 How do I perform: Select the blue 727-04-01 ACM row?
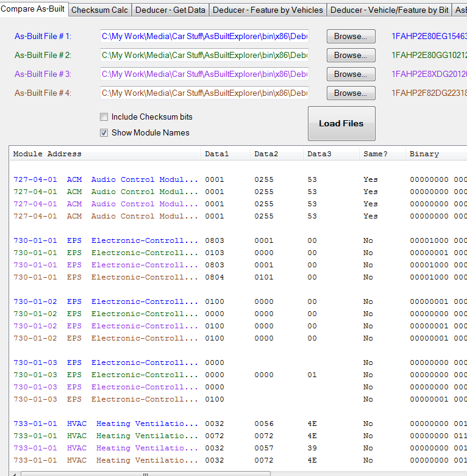click(x=240, y=179)
